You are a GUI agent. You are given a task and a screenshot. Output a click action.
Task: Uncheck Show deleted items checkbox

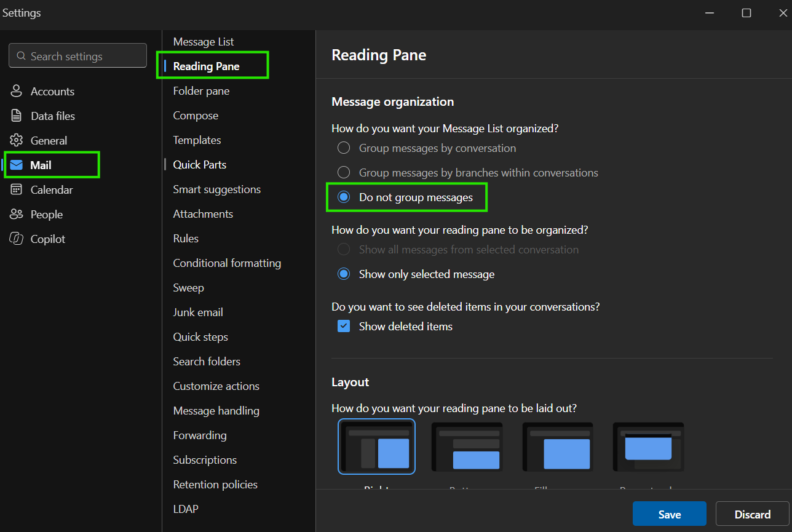[x=344, y=326]
